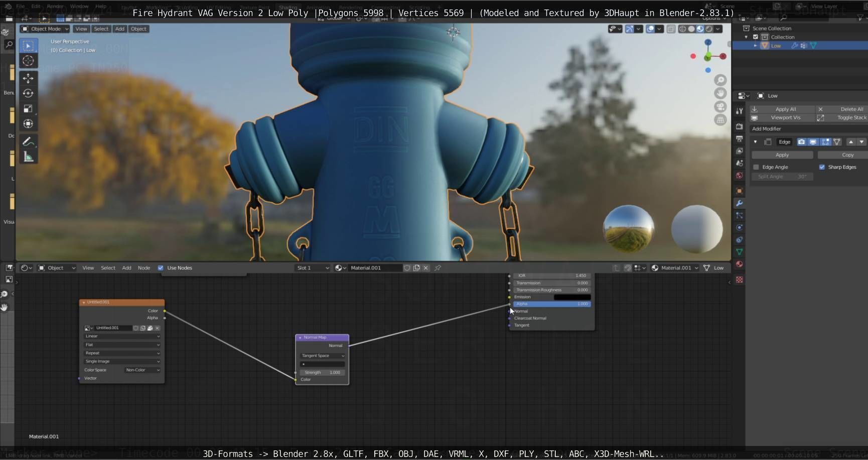Choose the 3D Cursor tool
868x460 pixels.
click(x=28, y=61)
